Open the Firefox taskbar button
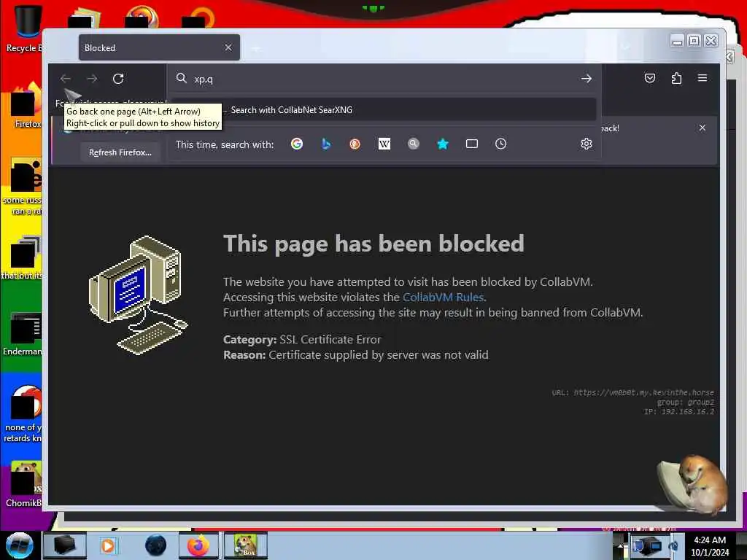Viewport: 747px width, 560px height. tap(198, 545)
